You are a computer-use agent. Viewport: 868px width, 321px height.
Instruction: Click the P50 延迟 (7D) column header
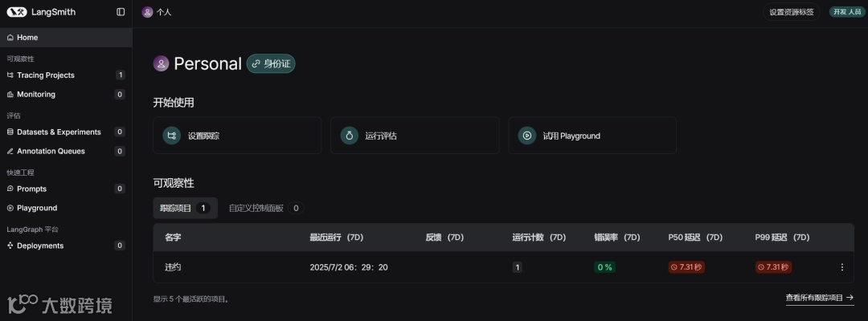(x=696, y=238)
